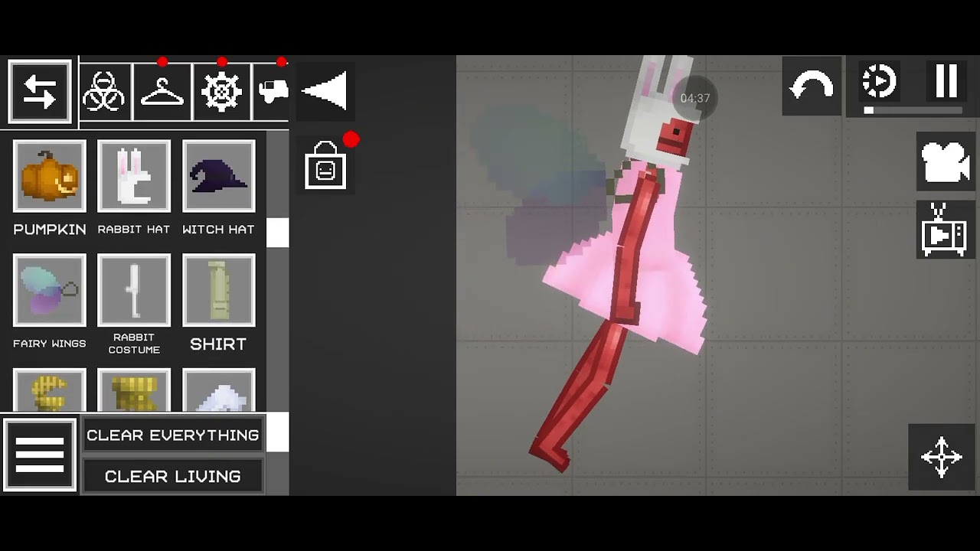The width and height of the screenshot is (980, 551).
Task: Click the WITCH HAT label
Action: click(218, 229)
